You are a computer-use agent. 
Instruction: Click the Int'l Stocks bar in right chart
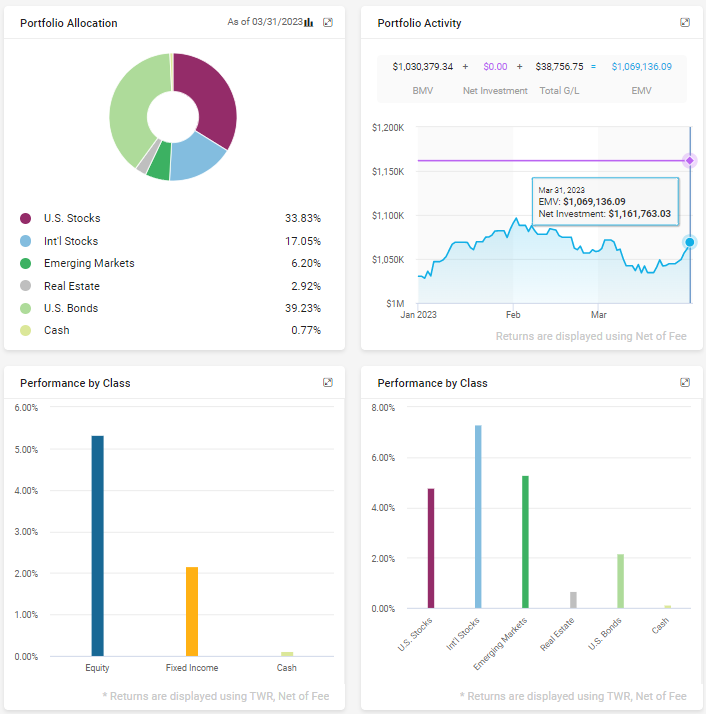[x=478, y=516]
